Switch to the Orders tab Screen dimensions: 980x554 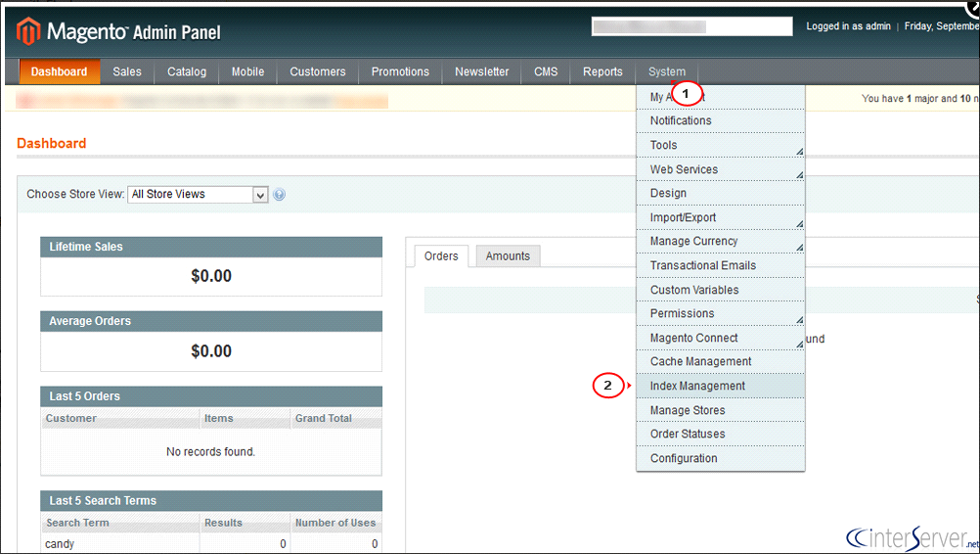pyautogui.click(x=441, y=256)
